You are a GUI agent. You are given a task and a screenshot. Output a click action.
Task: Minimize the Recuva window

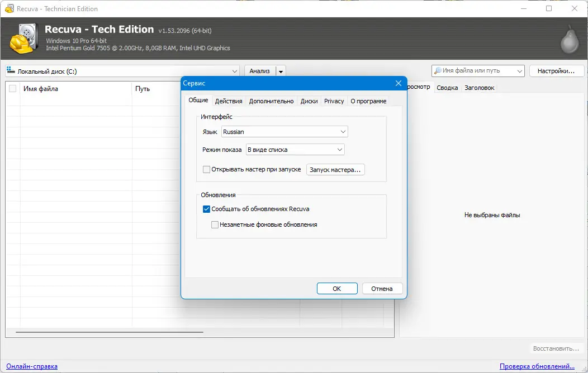pyautogui.click(x=524, y=8)
